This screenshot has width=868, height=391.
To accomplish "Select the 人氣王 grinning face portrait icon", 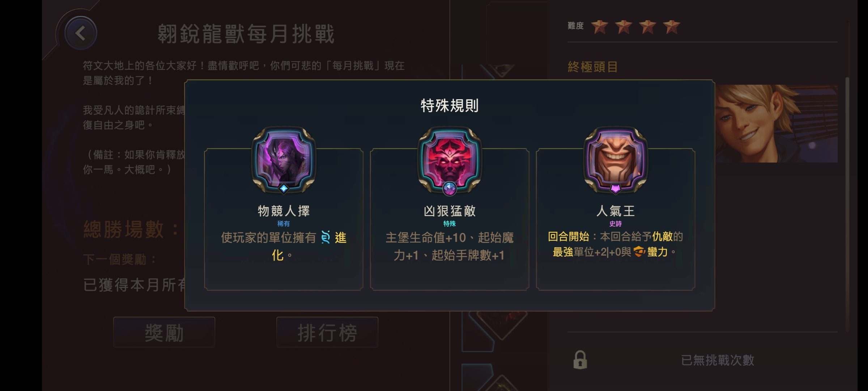I will 616,158.
